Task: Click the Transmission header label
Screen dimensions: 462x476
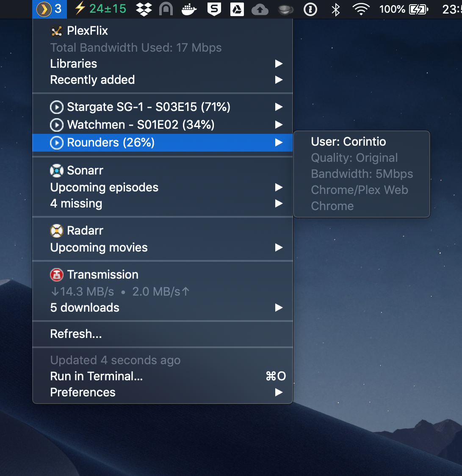Action: (102, 275)
